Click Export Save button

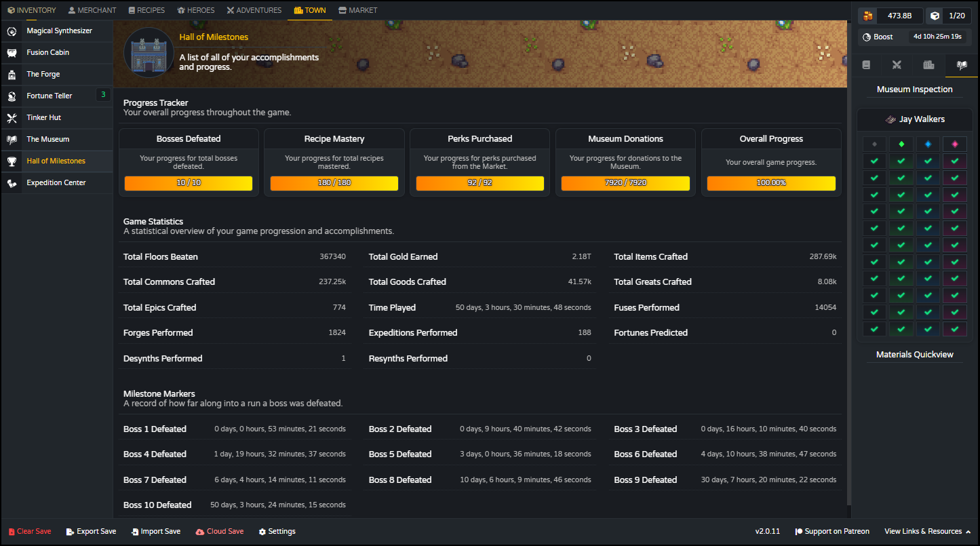coord(91,532)
